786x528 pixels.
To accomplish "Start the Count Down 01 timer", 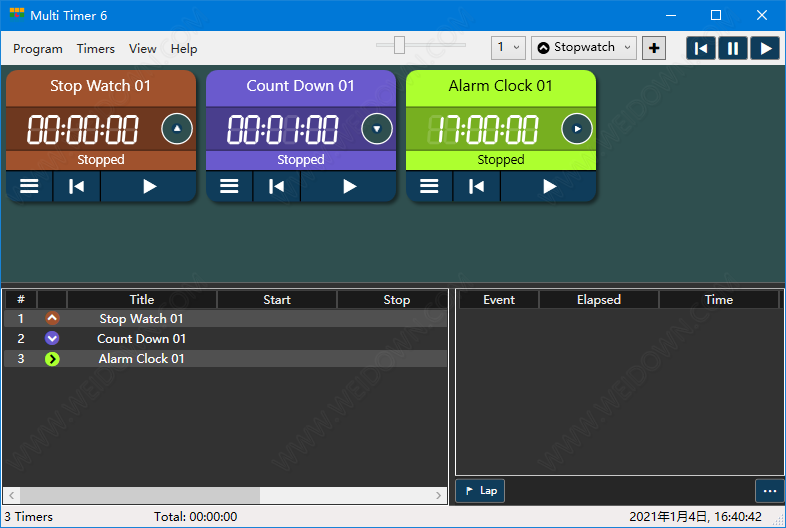I will point(349,186).
